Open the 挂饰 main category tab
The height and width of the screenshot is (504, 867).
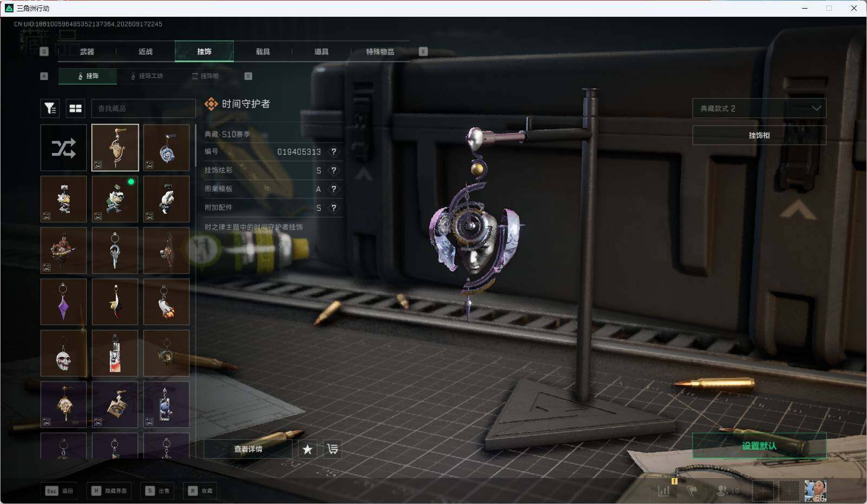(x=204, y=51)
